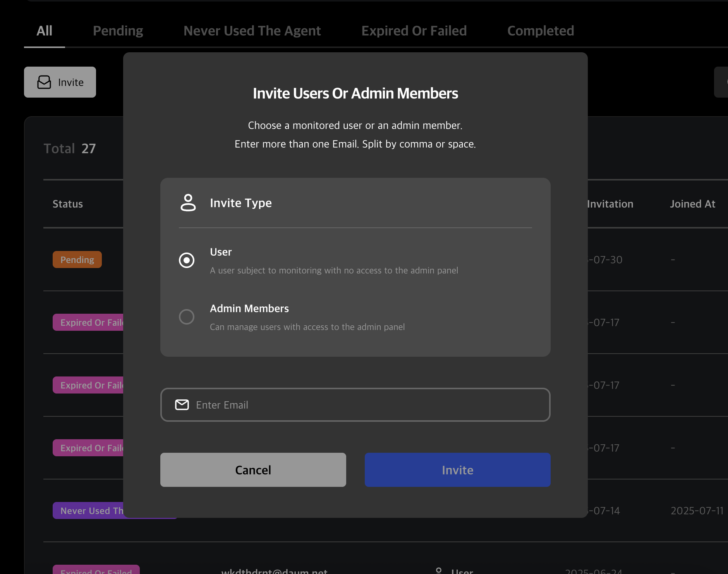Click the Status column header
This screenshot has width=728, height=574.
[68, 204]
